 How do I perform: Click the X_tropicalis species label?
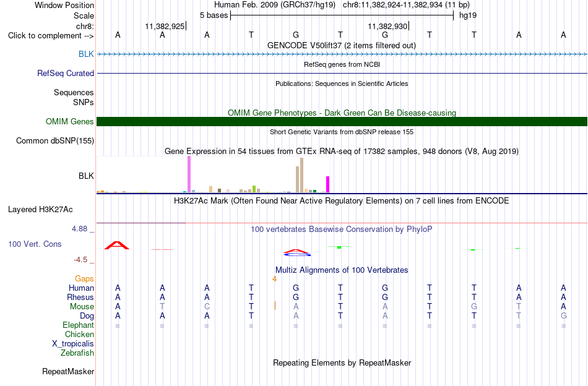[73, 344]
